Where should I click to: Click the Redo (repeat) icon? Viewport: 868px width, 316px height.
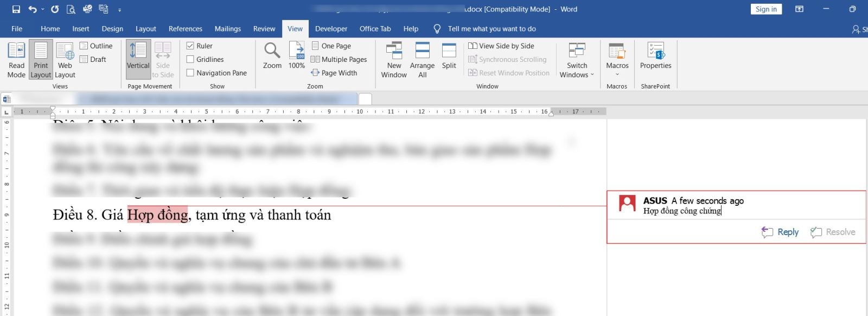tap(55, 9)
